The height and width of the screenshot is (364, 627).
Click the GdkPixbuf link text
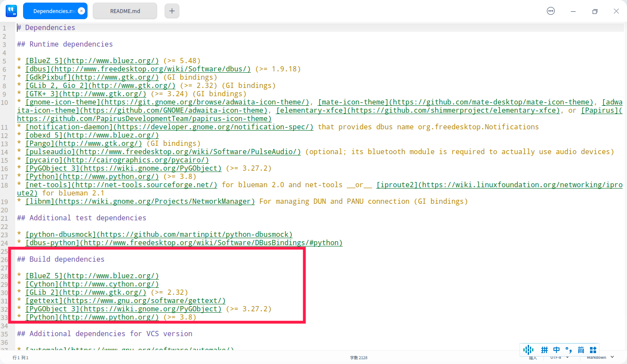(x=92, y=77)
